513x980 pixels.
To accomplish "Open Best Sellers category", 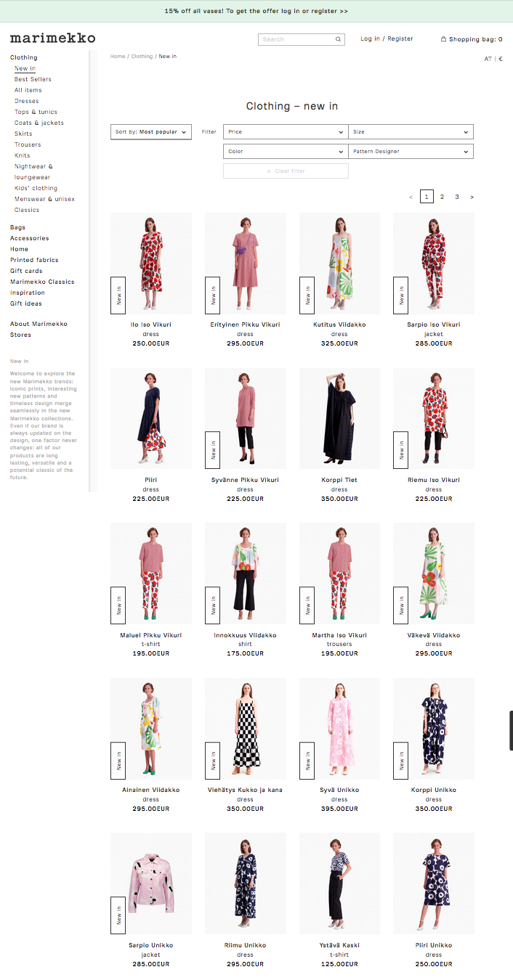I will [33, 79].
